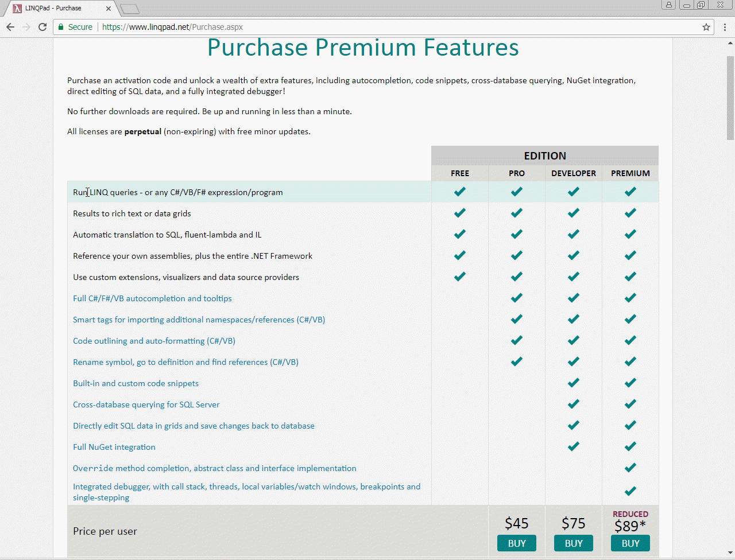Viewport: 735px width, 560px height.
Task: Open the Chrome three-dot menu
Action: 725,27
